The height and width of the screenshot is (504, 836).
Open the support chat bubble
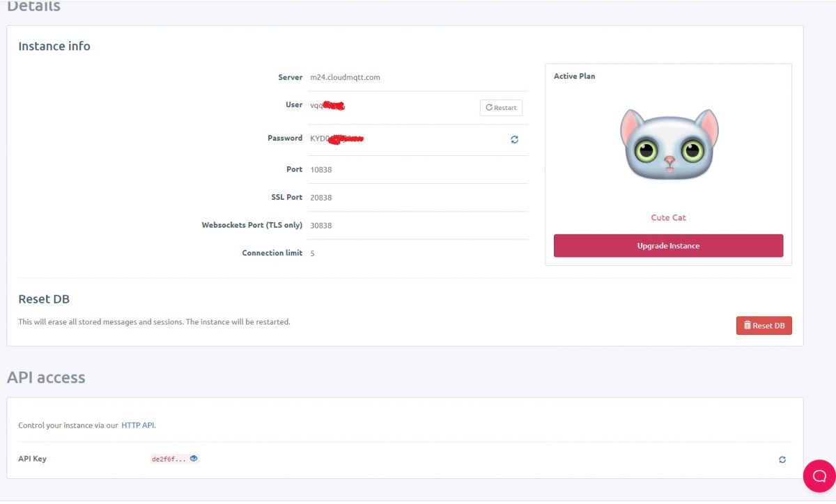point(819,476)
